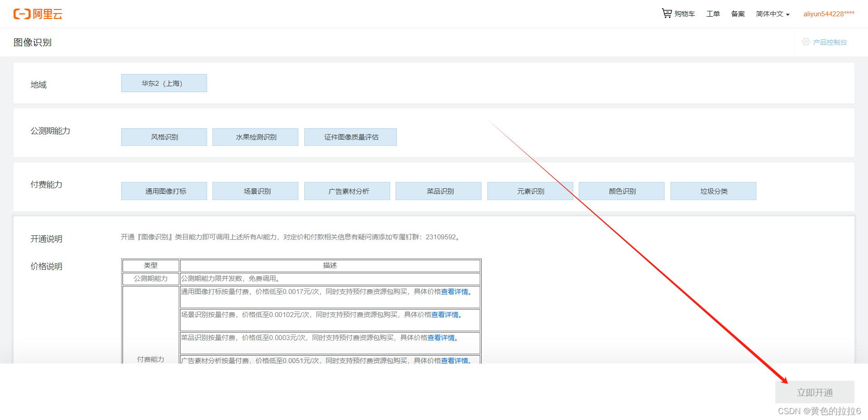
Task: Click the 公测期能力 table cell
Action: point(151,279)
